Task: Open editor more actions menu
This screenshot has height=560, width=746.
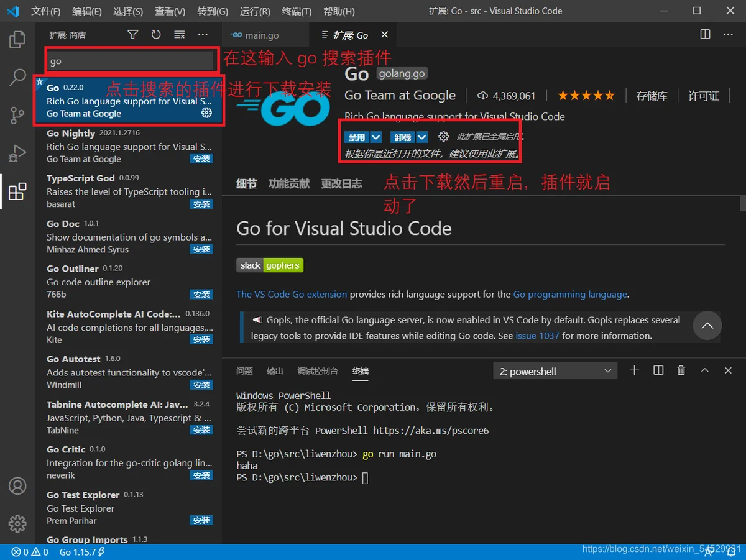Action: (728, 35)
